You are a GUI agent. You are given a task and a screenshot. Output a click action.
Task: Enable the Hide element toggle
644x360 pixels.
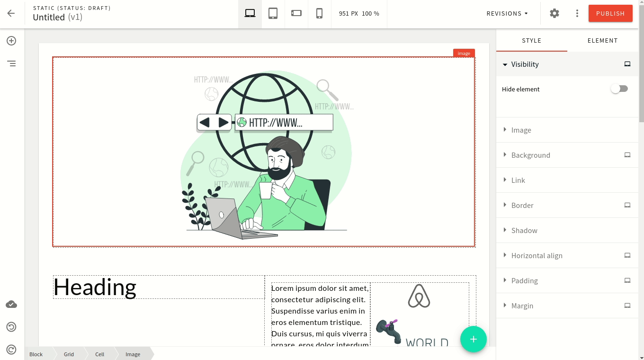click(619, 89)
